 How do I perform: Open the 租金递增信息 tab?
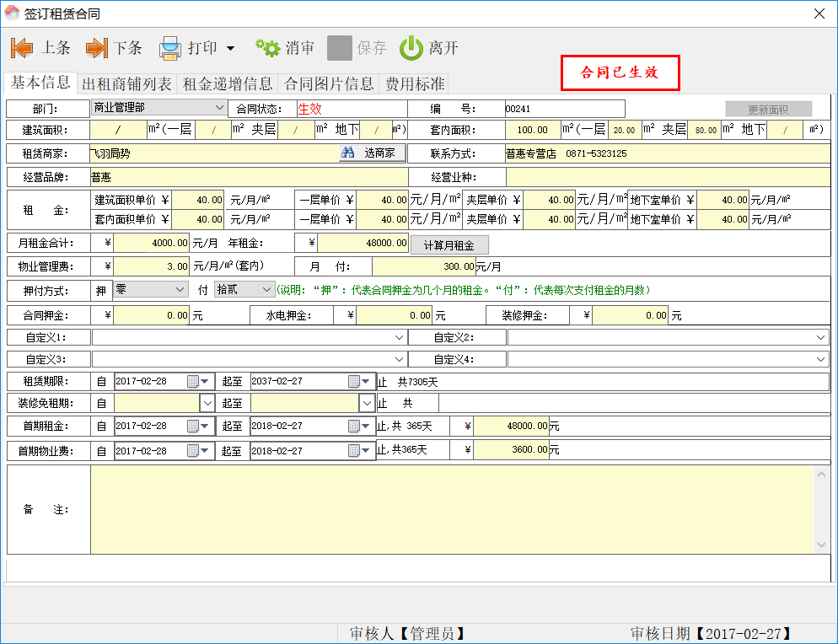228,84
